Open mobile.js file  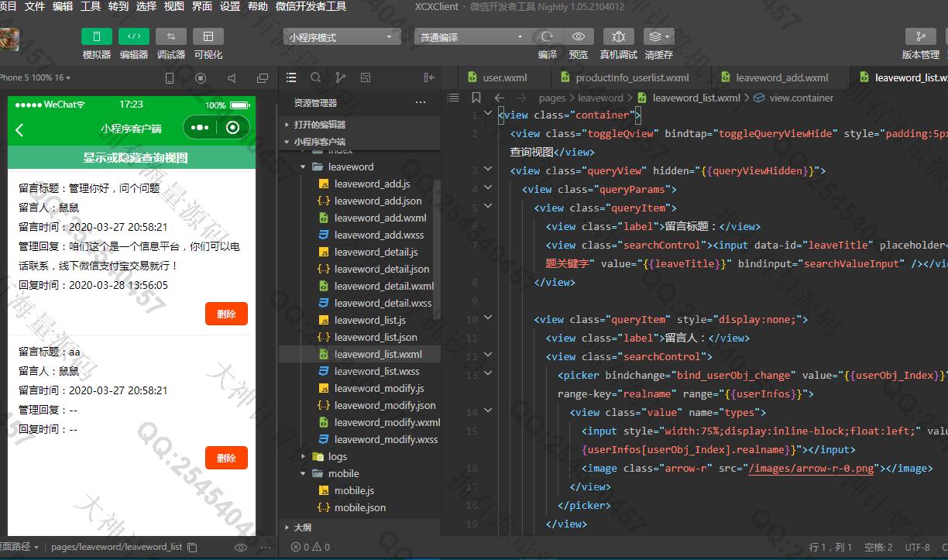pos(355,490)
